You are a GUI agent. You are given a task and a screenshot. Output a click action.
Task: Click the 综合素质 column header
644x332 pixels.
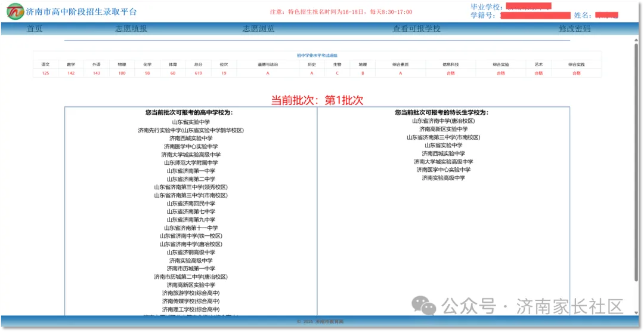[400, 64]
